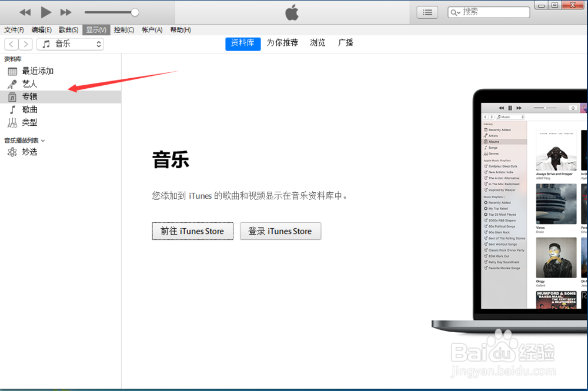Viewport: 588px width, 391px height.
Task: Click the 妙选 atom icon
Action: pyautogui.click(x=12, y=152)
